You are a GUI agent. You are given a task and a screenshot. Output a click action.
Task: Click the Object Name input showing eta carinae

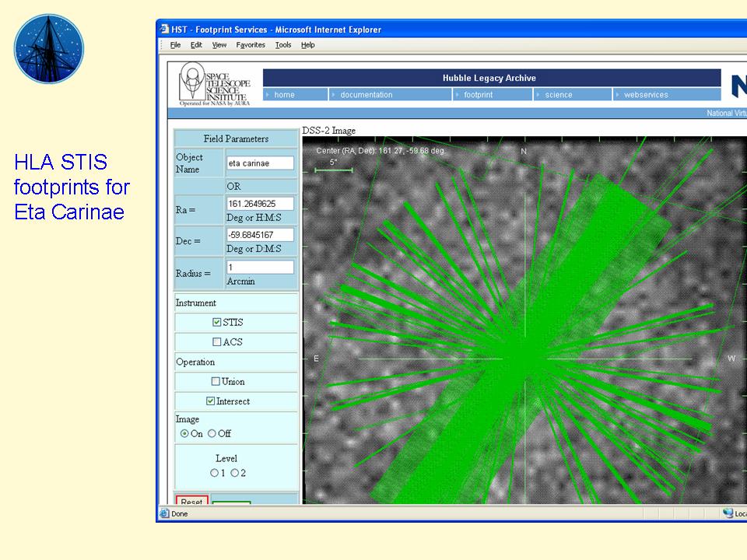click(x=261, y=163)
